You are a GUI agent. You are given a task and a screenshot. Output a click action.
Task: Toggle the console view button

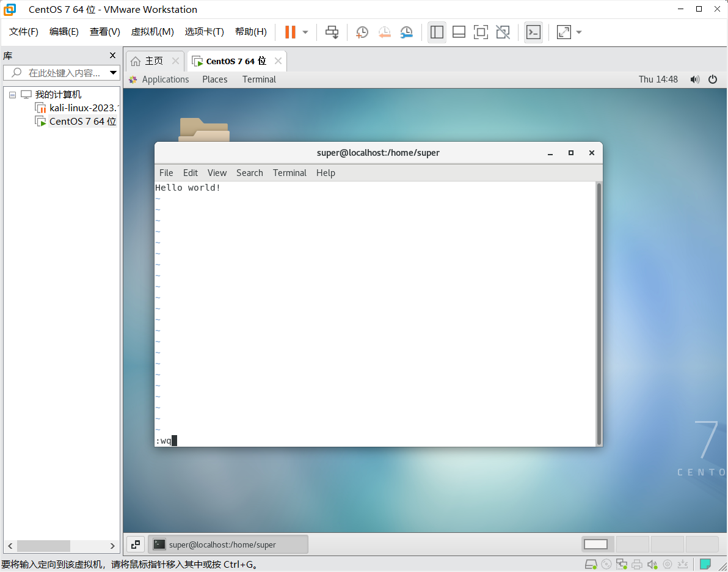click(533, 32)
